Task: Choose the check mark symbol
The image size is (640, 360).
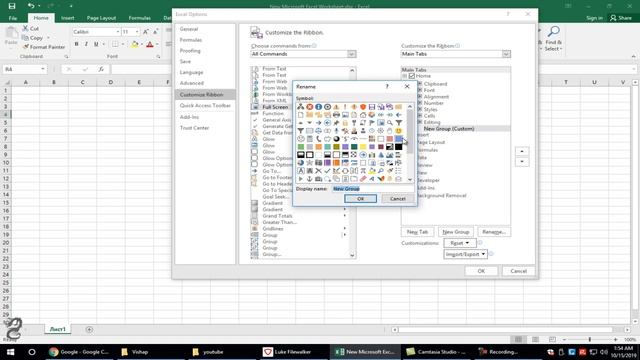Action: pos(327,171)
